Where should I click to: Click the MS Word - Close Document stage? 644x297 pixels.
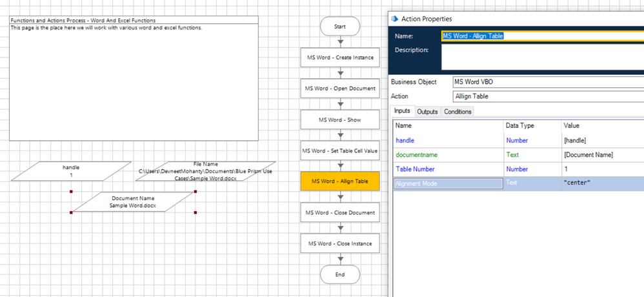click(340, 212)
